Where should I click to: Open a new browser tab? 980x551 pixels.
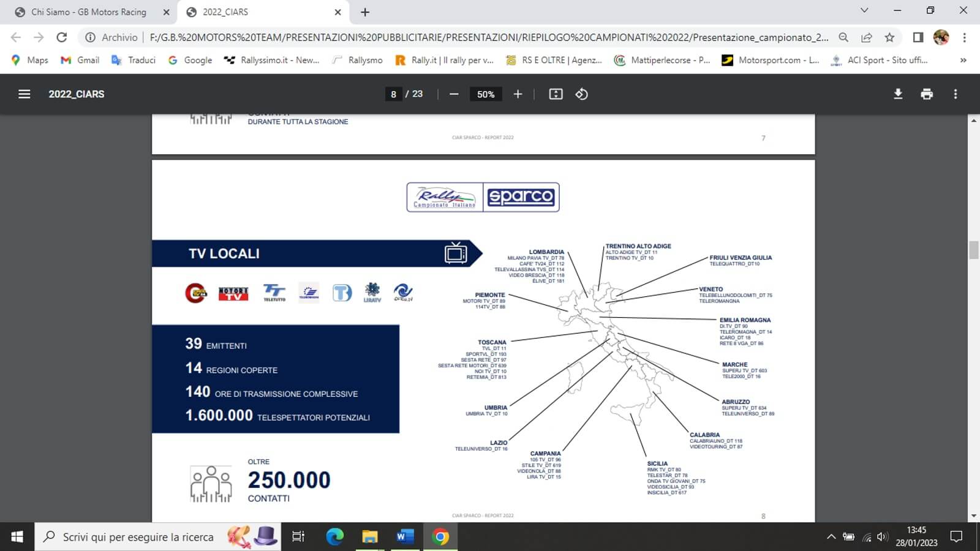(x=365, y=12)
